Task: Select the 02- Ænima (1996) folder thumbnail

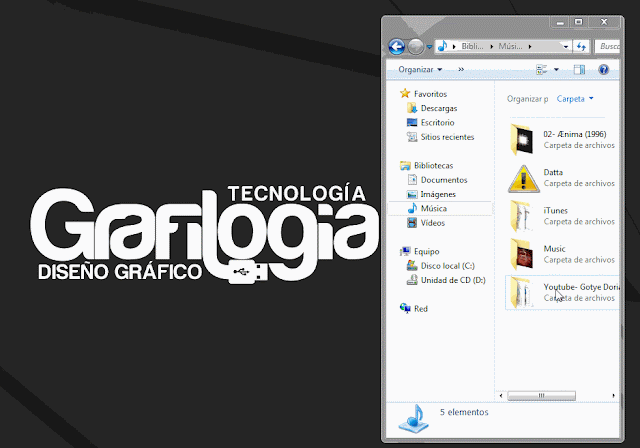Action: pyautogui.click(x=522, y=140)
